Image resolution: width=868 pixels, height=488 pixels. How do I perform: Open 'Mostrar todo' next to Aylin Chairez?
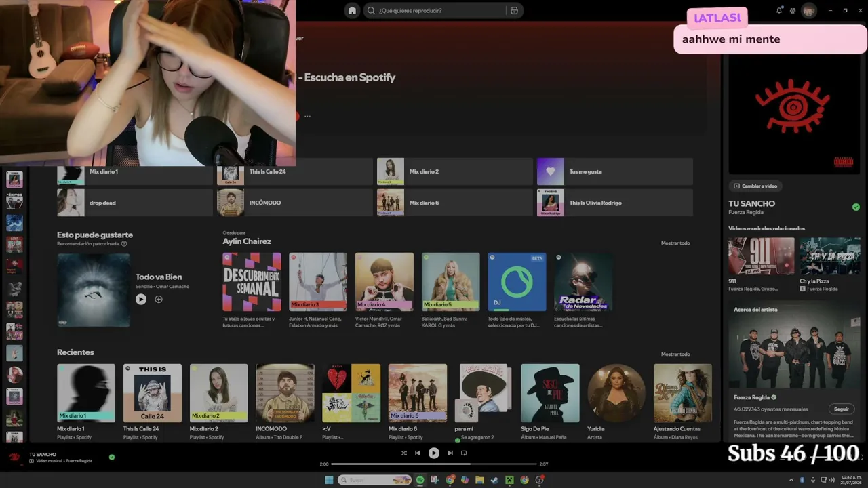[x=675, y=243]
